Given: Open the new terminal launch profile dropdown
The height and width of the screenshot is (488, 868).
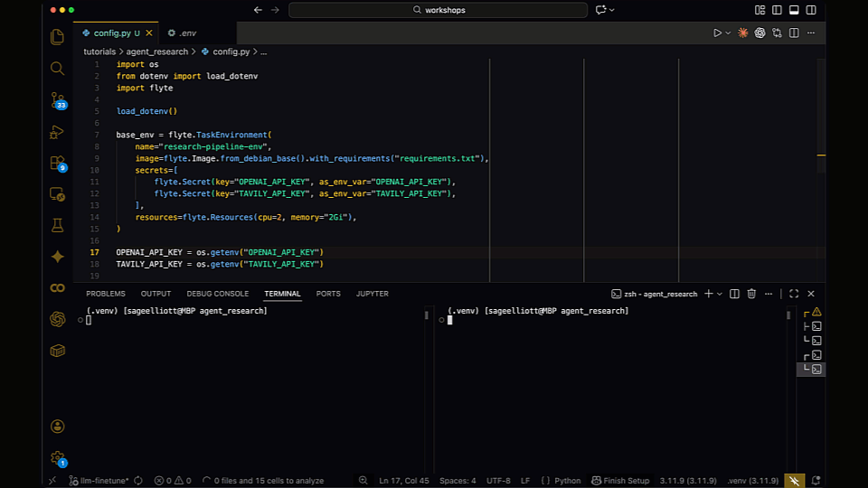Looking at the screenshot, I should pyautogui.click(x=720, y=294).
